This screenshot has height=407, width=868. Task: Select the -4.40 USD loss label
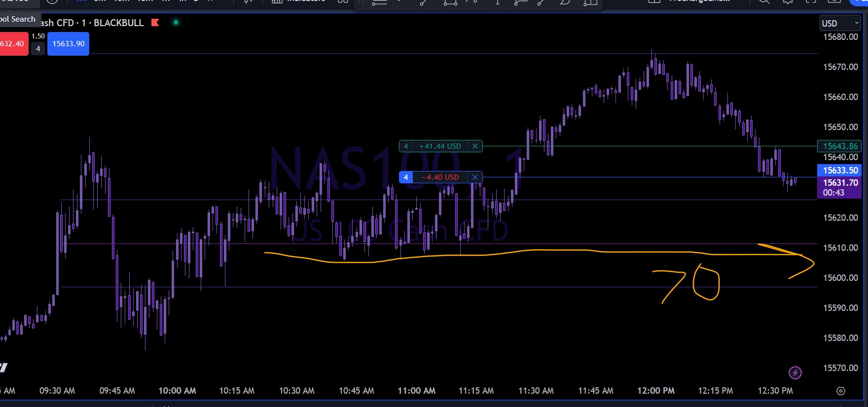tap(440, 177)
